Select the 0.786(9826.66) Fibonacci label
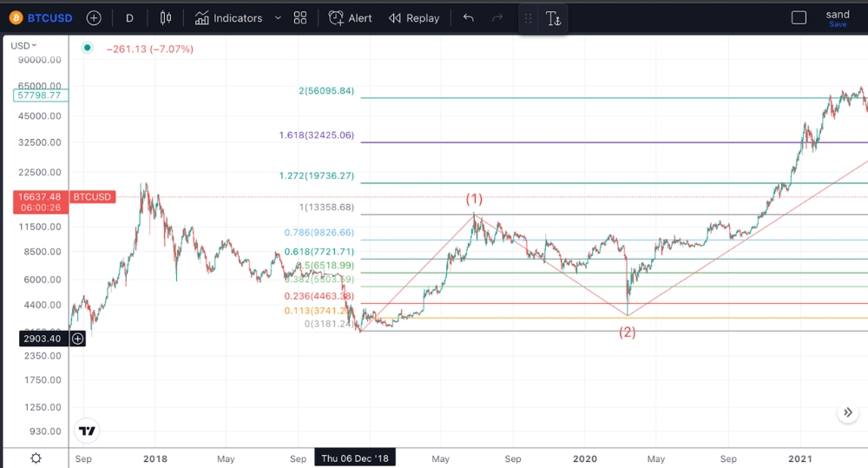868x468 pixels. click(x=319, y=233)
